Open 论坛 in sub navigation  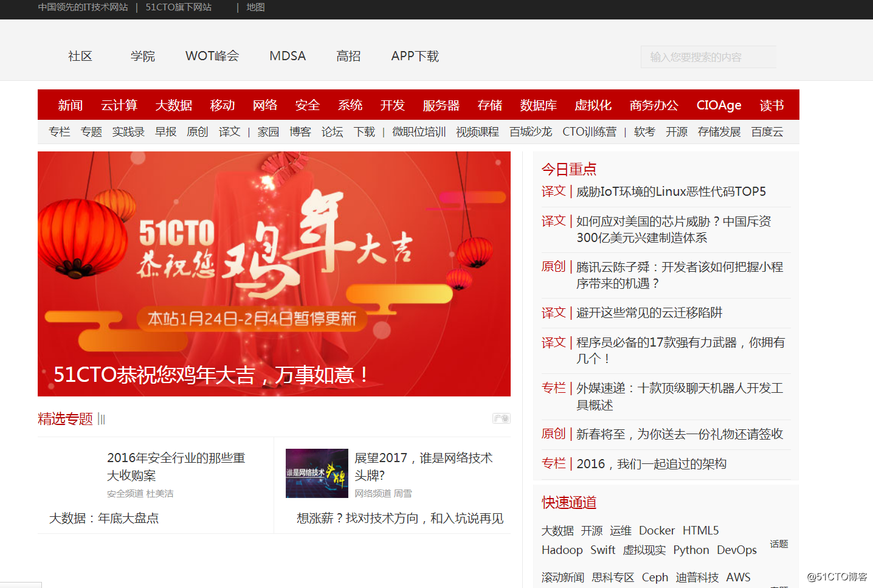click(x=333, y=132)
